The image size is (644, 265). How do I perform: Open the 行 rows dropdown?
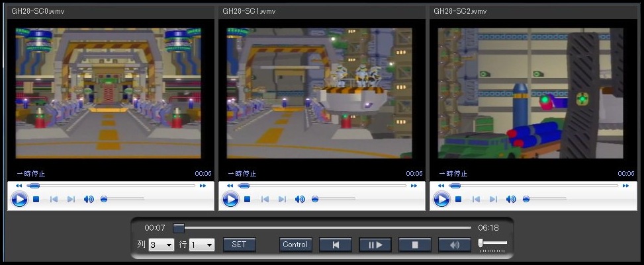[x=202, y=245]
